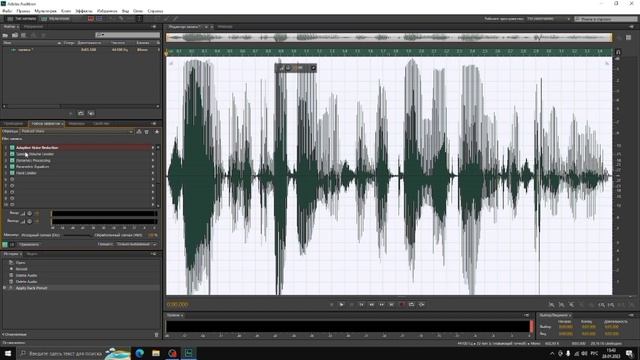This screenshot has width=640, height=360.
Task: Click the volume icon in the system tray
Action: [584, 353]
